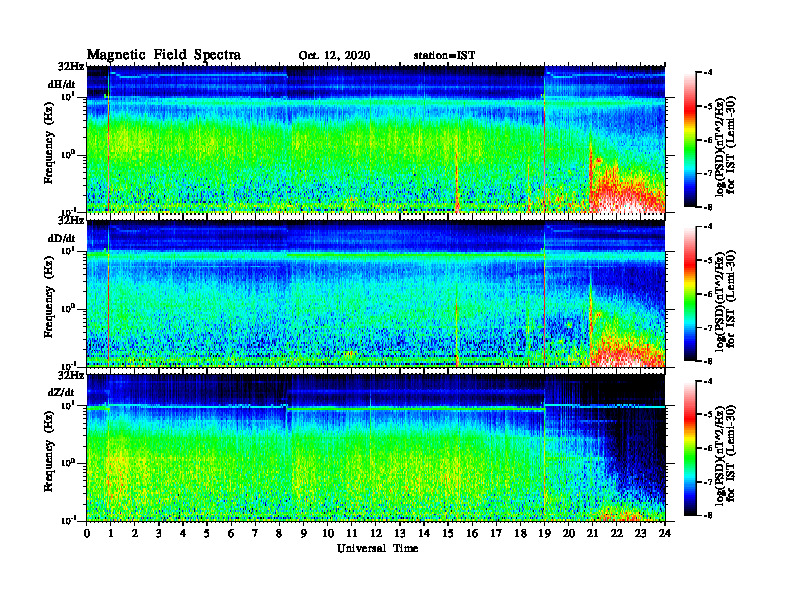Click the log(PSD) legend title of dH/dt
The height and width of the screenshot is (612, 792).
725,145
